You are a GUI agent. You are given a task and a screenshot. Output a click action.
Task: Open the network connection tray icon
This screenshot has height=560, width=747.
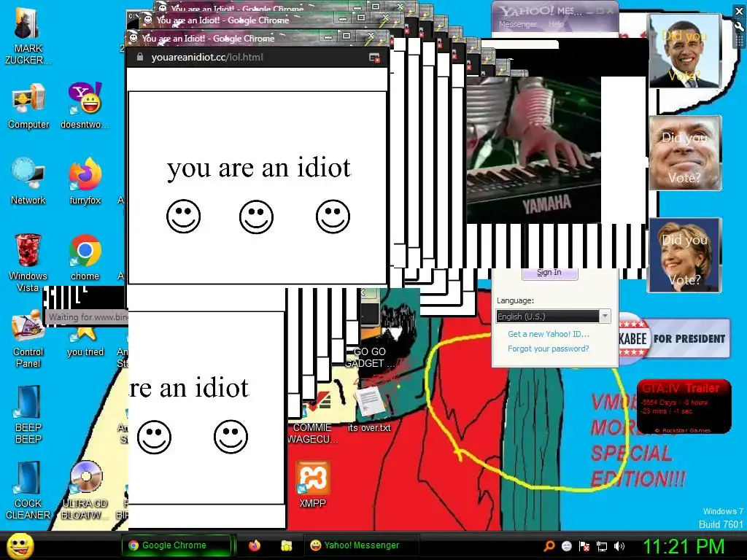coord(602,546)
